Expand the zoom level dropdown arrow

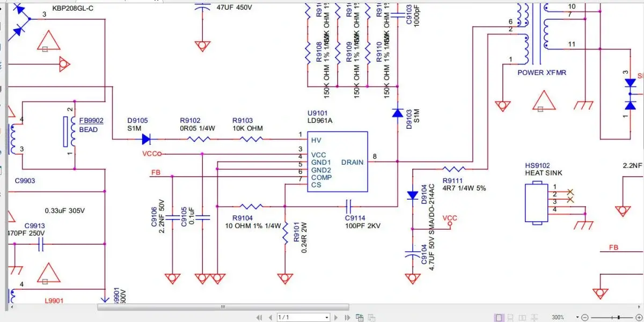point(577,318)
